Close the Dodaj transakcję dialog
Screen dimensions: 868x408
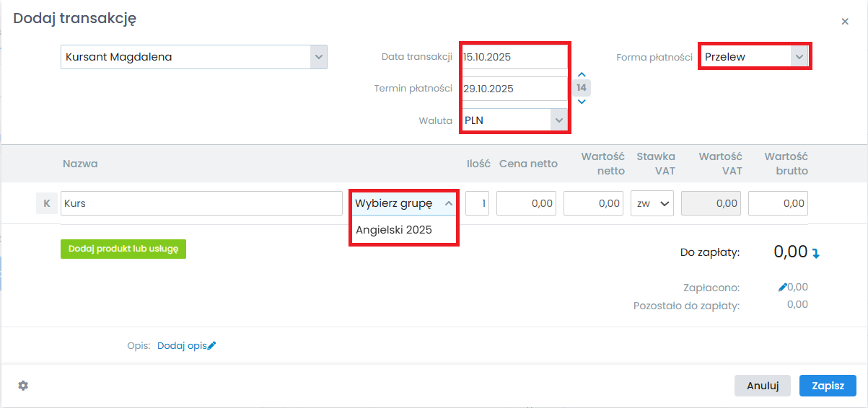click(845, 22)
